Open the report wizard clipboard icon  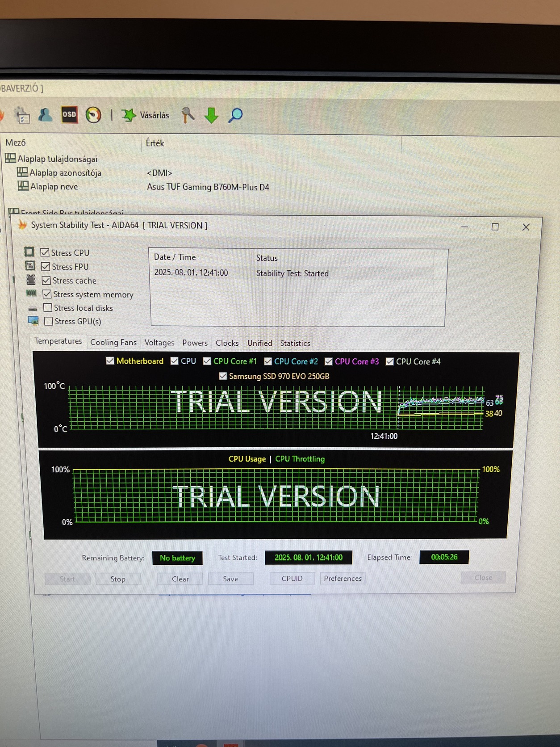point(22,115)
